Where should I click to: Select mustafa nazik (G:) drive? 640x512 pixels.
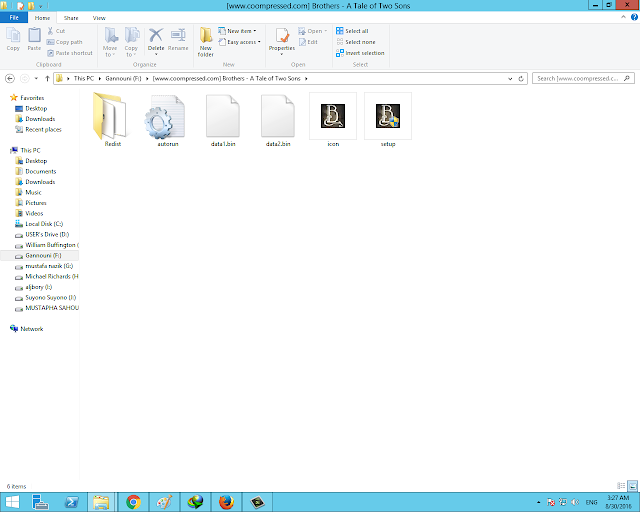click(x=44, y=266)
